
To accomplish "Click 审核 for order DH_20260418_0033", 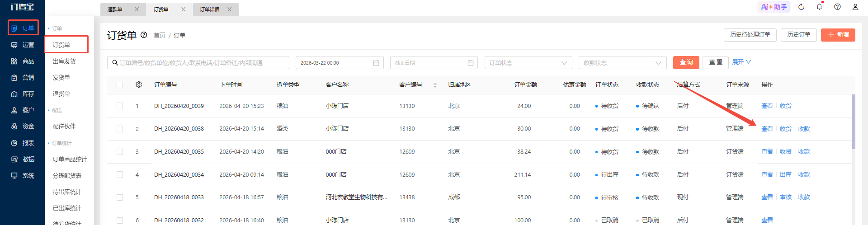I will coord(786,197).
